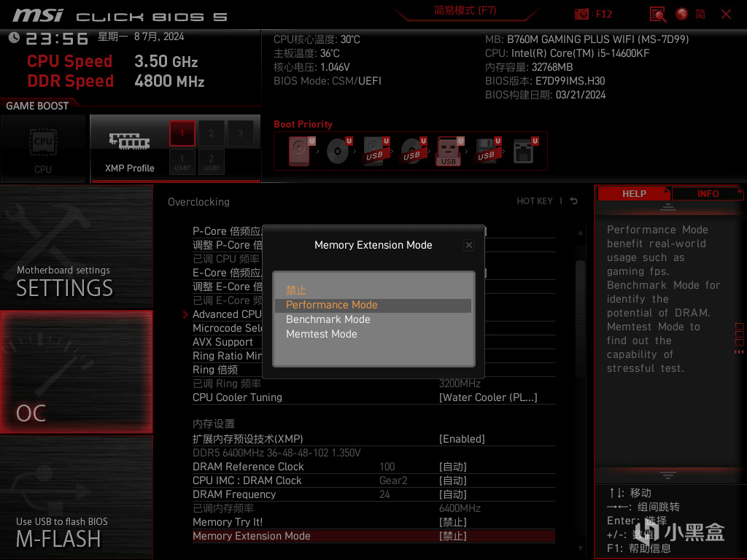This screenshot has height=560, width=747.
Task: Open the XMP Enabled value dropdown
Action: (x=462, y=439)
